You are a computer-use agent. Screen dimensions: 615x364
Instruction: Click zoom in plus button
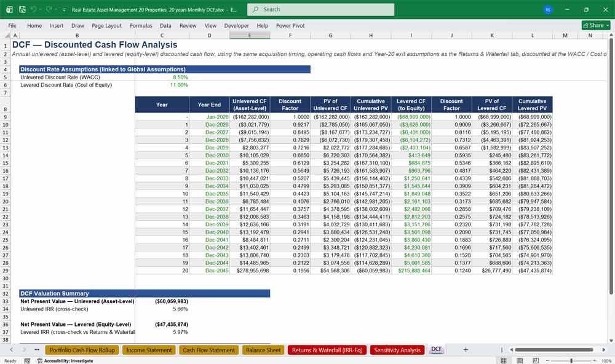pyautogui.click(x=595, y=360)
